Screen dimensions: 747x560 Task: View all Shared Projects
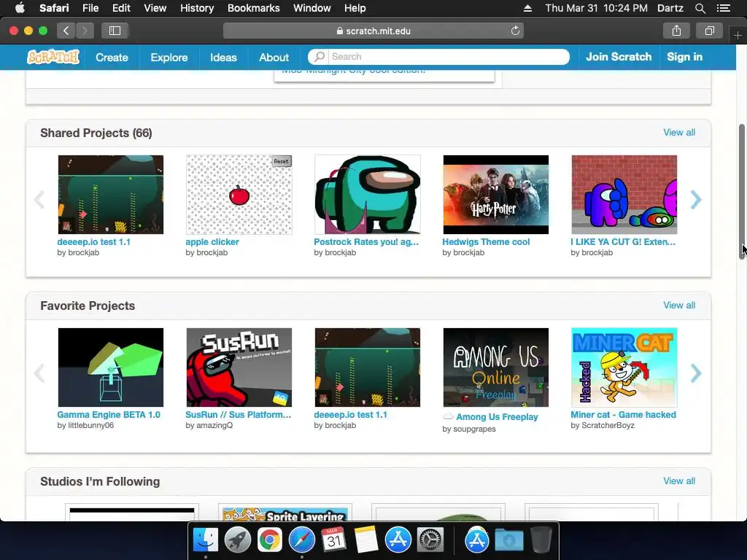coord(679,133)
